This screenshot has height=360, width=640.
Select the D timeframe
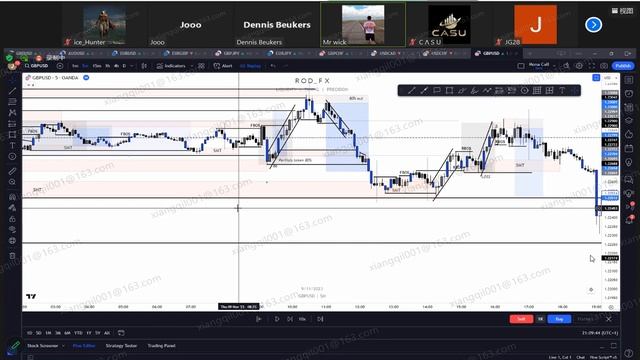pos(124,66)
